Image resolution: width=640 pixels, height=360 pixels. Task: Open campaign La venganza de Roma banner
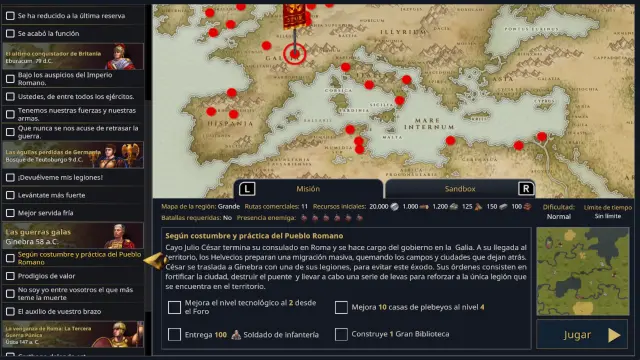click(x=73, y=334)
